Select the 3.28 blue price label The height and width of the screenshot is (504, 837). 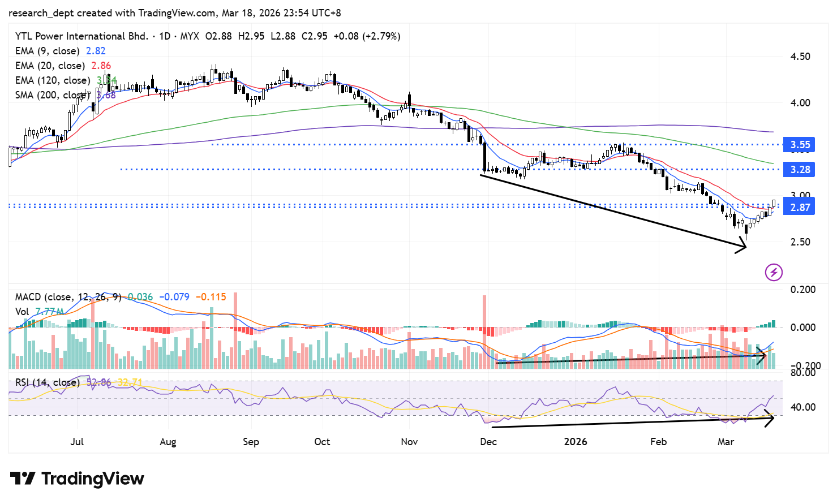coord(799,170)
